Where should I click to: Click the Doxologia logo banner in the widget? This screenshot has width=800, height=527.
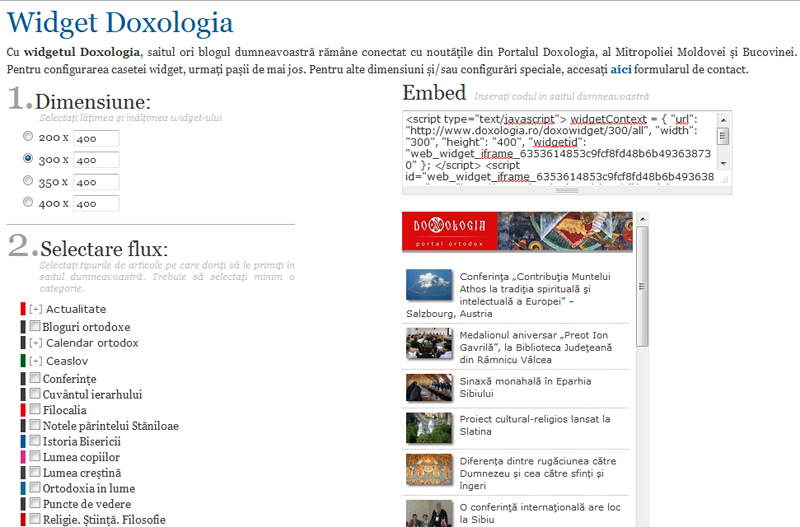(x=517, y=231)
